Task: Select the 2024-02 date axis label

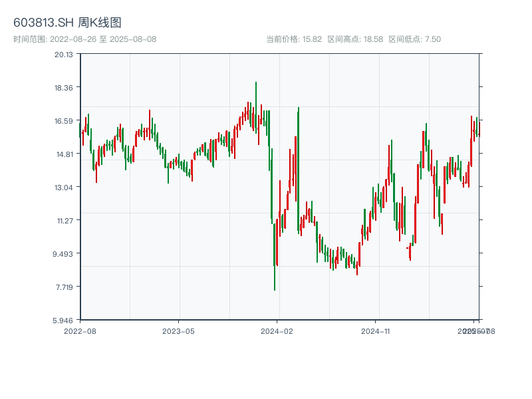Action: click(x=277, y=331)
